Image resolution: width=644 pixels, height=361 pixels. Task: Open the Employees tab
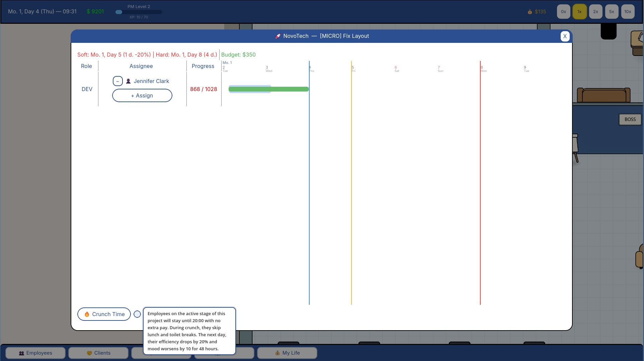point(35,353)
